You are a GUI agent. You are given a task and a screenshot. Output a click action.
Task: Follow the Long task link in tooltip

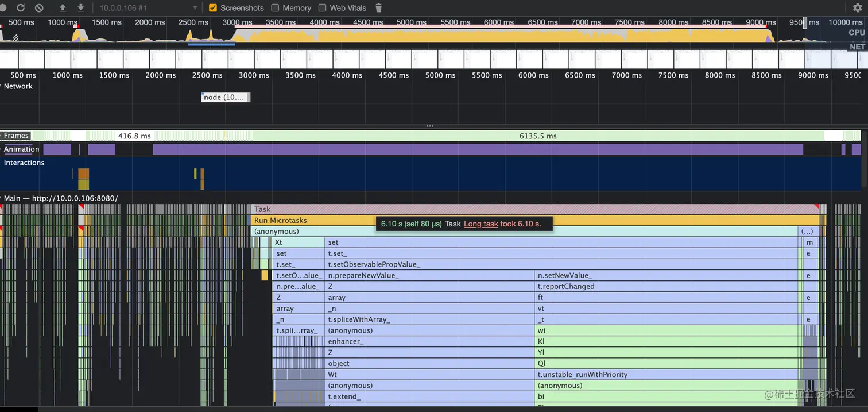click(480, 224)
